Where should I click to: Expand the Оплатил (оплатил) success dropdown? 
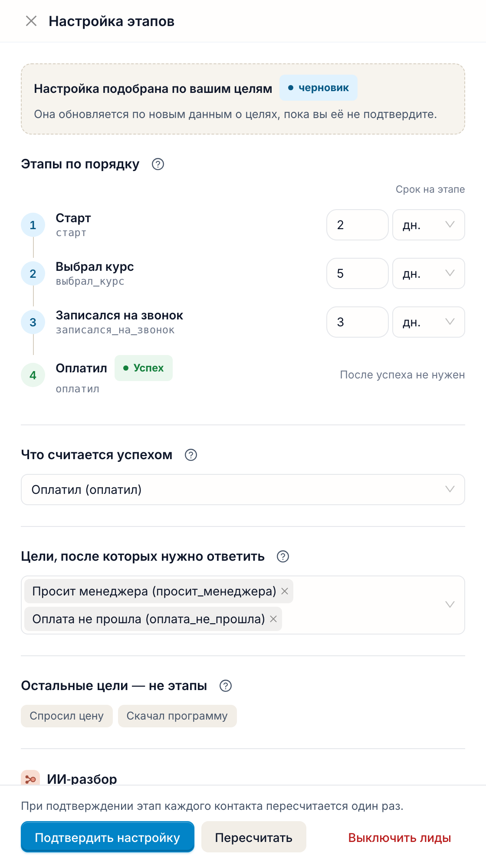click(243, 490)
